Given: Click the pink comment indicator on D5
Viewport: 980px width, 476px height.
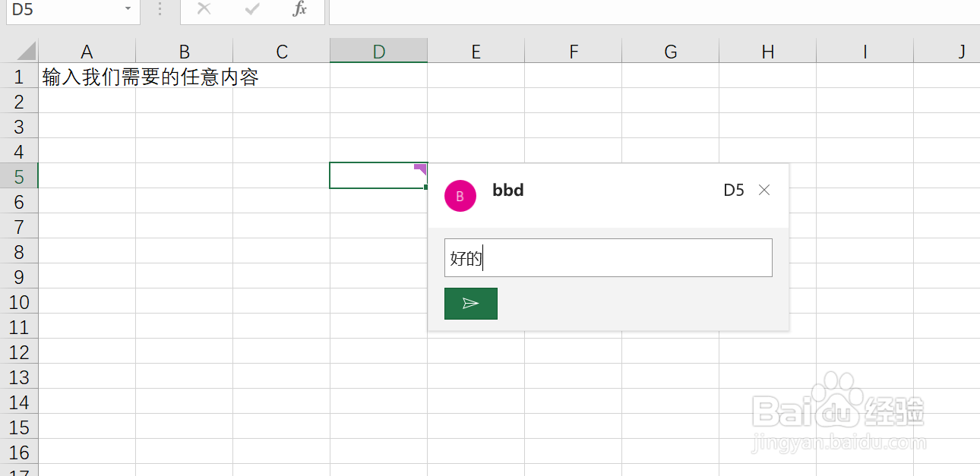Looking at the screenshot, I should [420, 169].
